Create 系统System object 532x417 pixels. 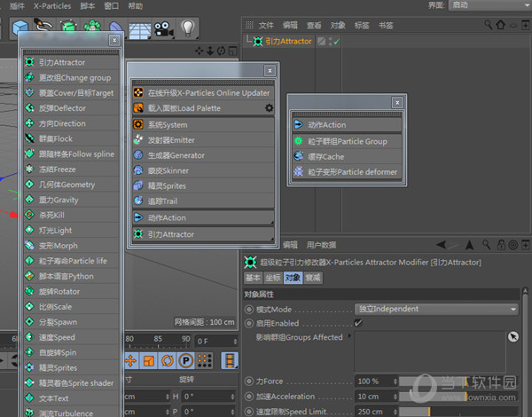tap(203, 125)
